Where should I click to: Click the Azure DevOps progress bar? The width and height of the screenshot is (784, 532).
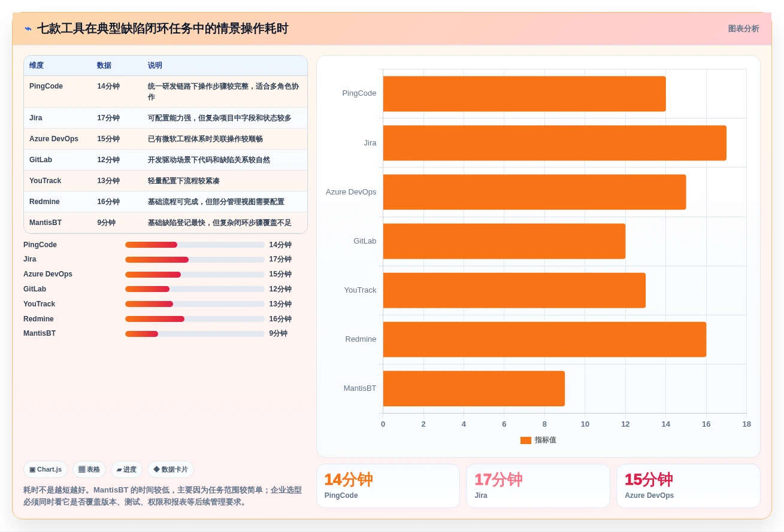195,275
